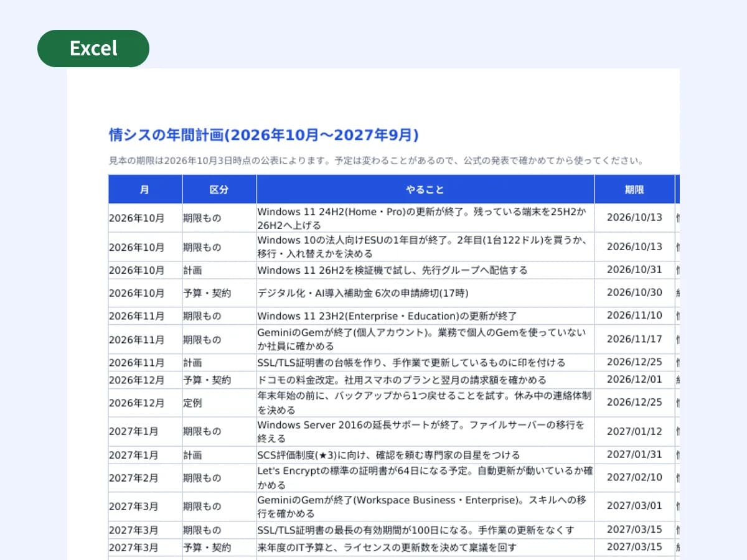Click 2027年2月 in the month column

point(134,478)
